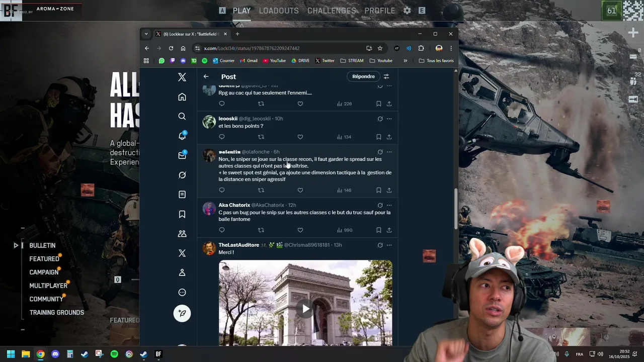The width and height of the screenshot is (644, 362).
Task: Bookmark valentin's reply
Action: (x=378, y=190)
